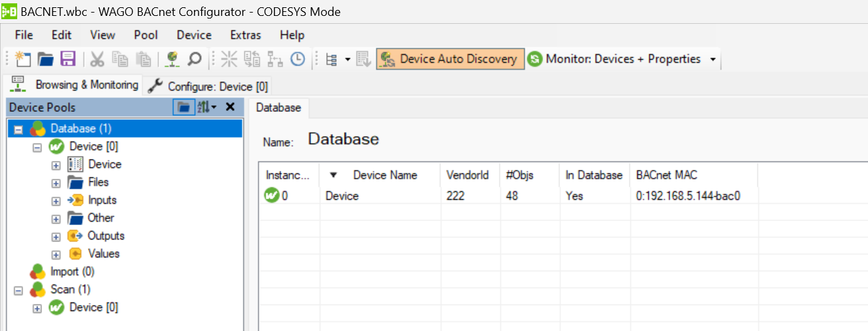Open the Extras menu
This screenshot has height=331, width=868.
[x=245, y=35]
